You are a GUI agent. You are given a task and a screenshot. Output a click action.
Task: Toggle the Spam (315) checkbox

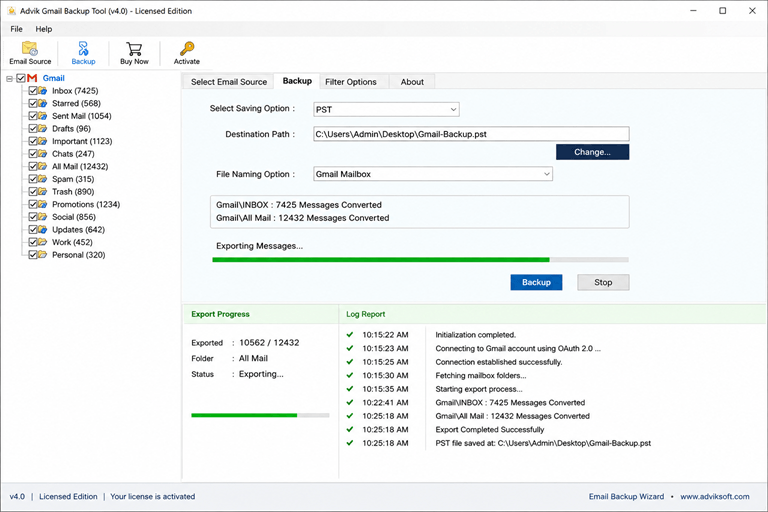(x=33, y=179)
